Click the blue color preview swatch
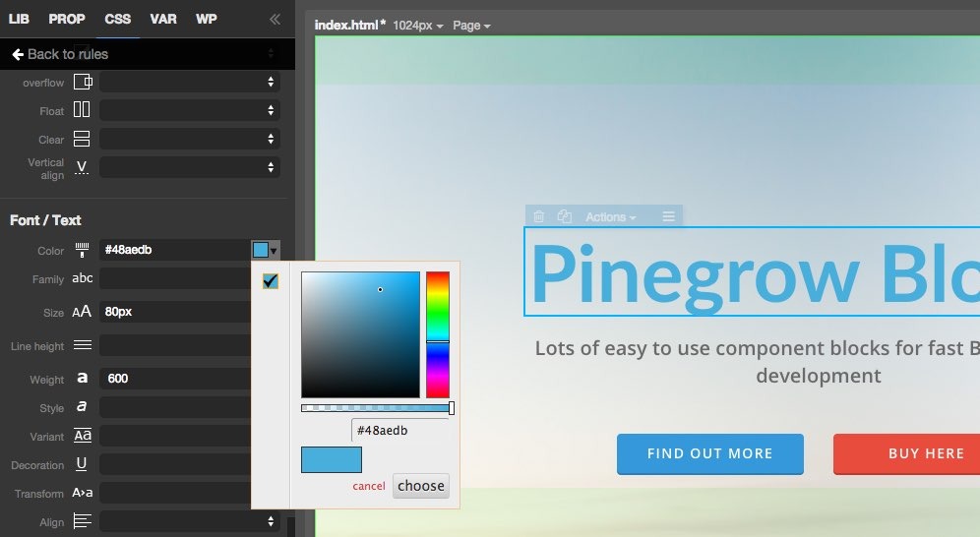 click(332, 459)
